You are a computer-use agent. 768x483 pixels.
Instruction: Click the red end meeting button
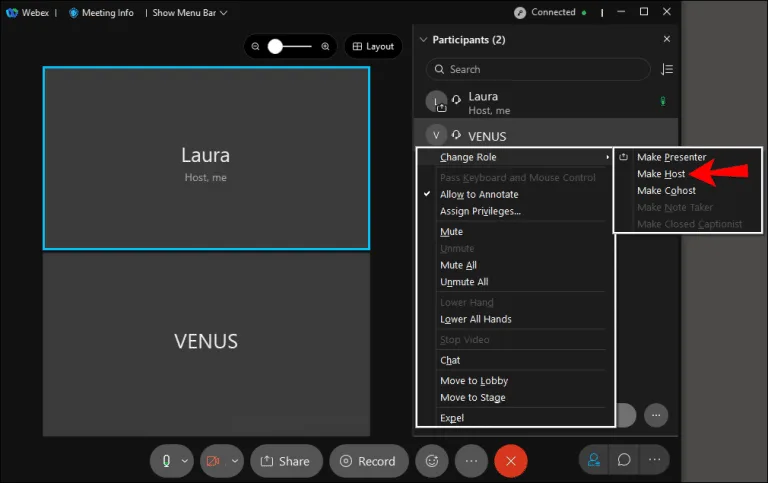510,461
